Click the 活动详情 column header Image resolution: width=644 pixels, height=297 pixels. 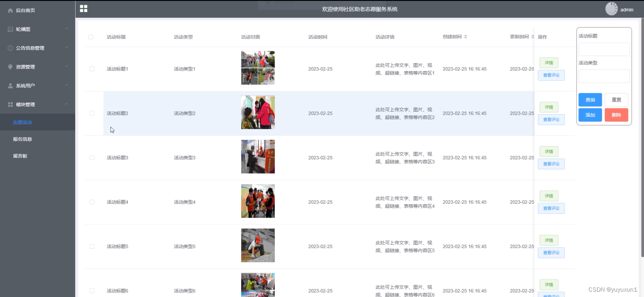385,37
